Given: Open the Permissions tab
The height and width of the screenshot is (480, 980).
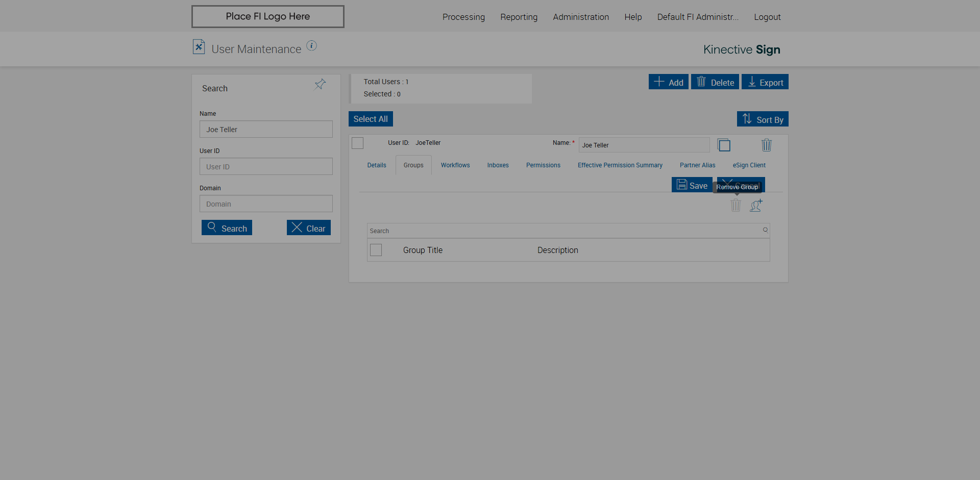Looking at the screenshot, I should (543, 165).
